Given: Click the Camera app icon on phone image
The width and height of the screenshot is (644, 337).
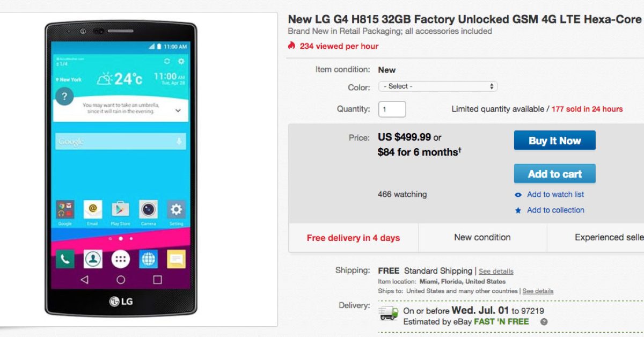Looking at the screenshot, I should coord(148,209).
